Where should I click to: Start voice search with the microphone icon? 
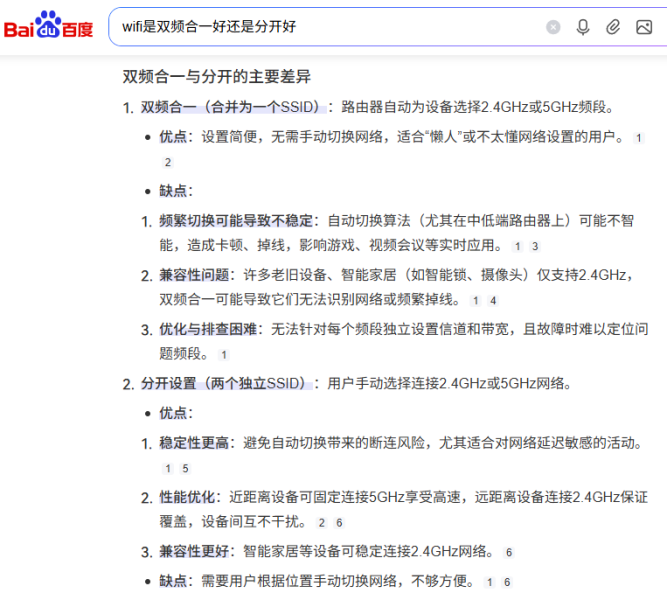583,27
